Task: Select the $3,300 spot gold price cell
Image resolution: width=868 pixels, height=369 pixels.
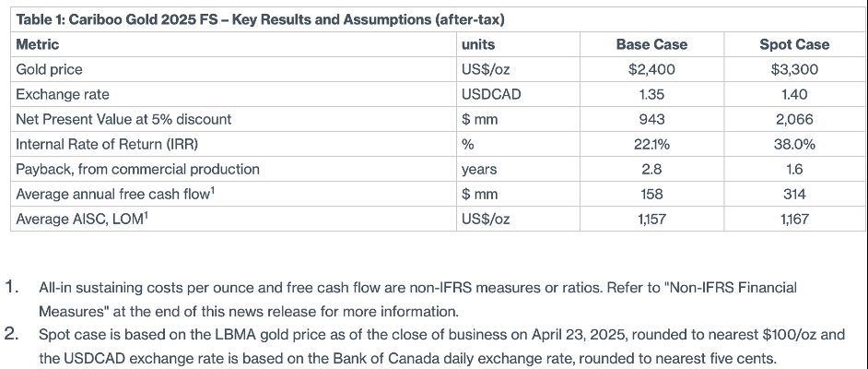Action: point(793,69)
